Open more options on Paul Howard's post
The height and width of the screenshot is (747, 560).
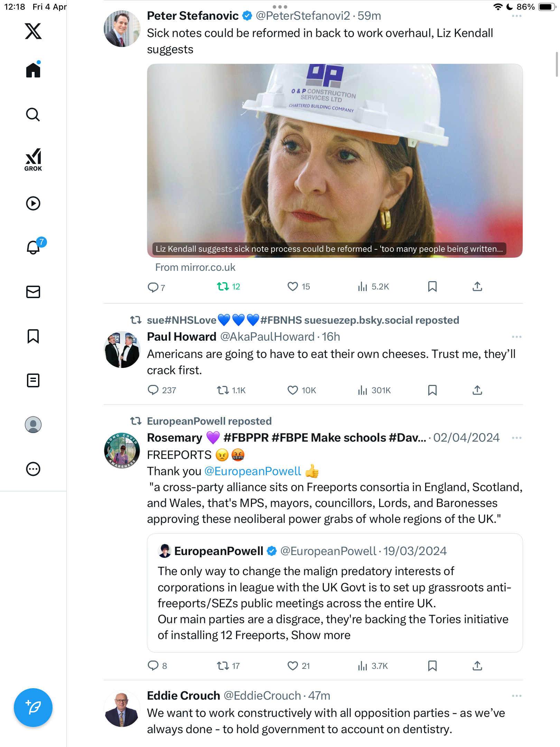tap(517, 337)
